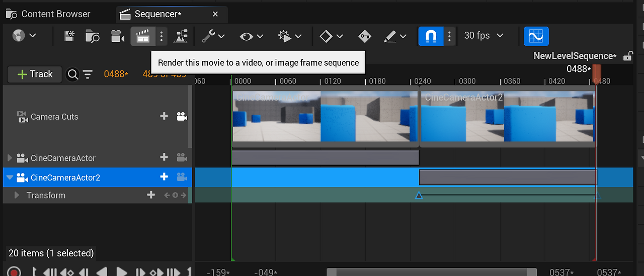644x276 pixels.
Task: Click the filter lines icon beside search
Action: (88, 74)
